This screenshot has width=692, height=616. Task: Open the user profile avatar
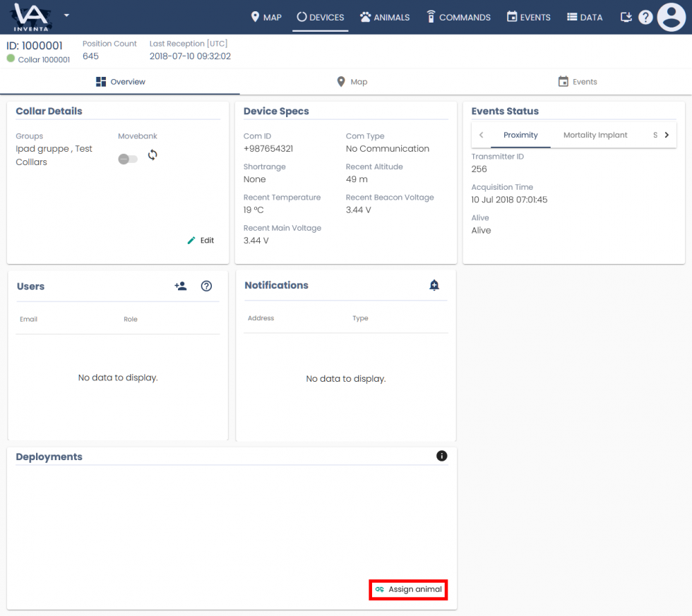point(671,17)
